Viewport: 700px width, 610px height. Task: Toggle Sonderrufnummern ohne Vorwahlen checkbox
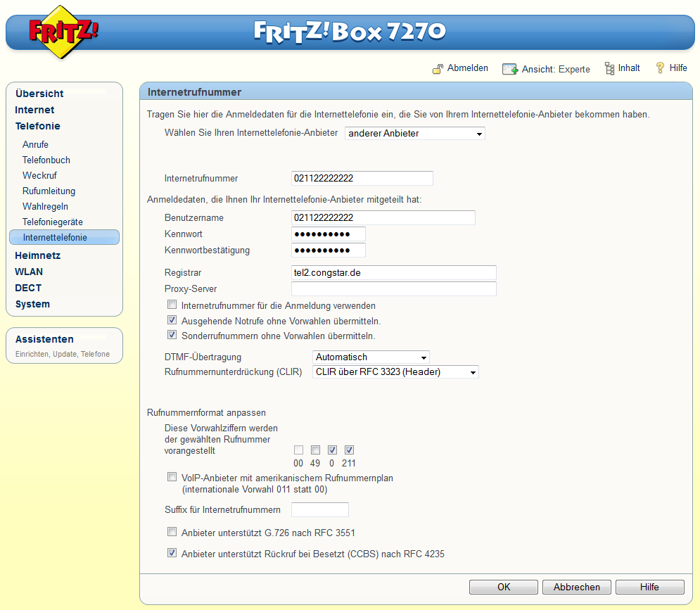coord(172,334)
